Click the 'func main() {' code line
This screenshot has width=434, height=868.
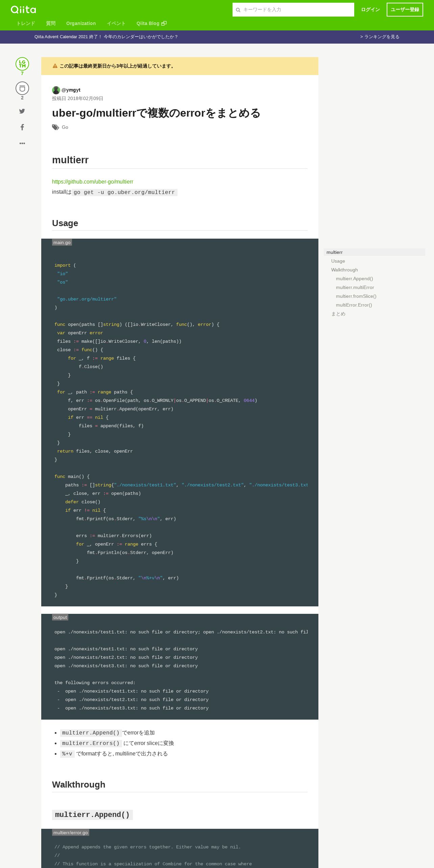click(72, 477)
